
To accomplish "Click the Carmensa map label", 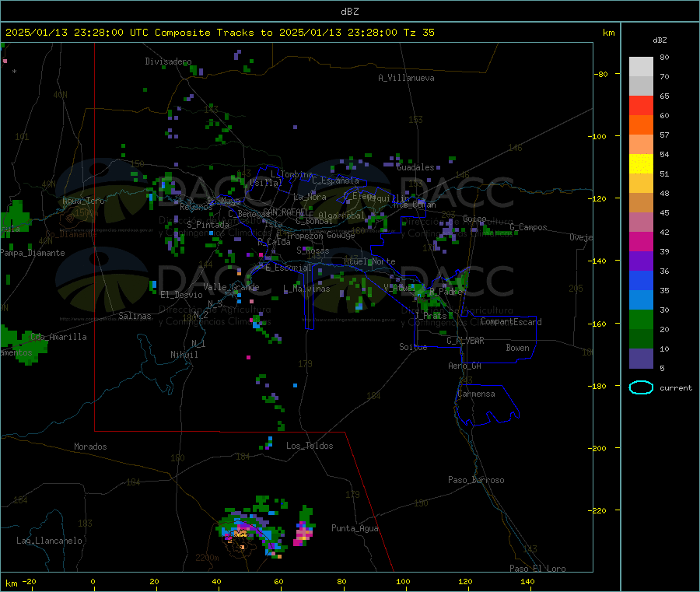I will click(x=476, y=394).
